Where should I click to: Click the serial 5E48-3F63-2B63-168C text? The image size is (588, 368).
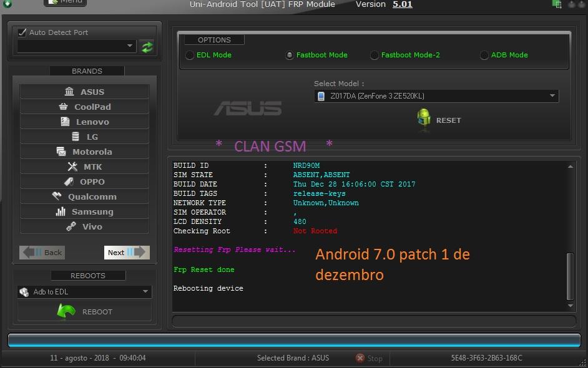click(486, 358)
